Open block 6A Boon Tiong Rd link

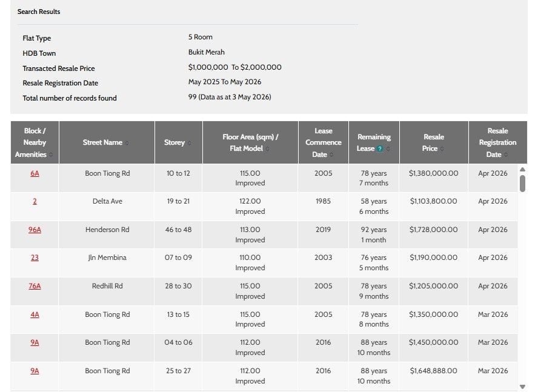[x=35, y=173]
